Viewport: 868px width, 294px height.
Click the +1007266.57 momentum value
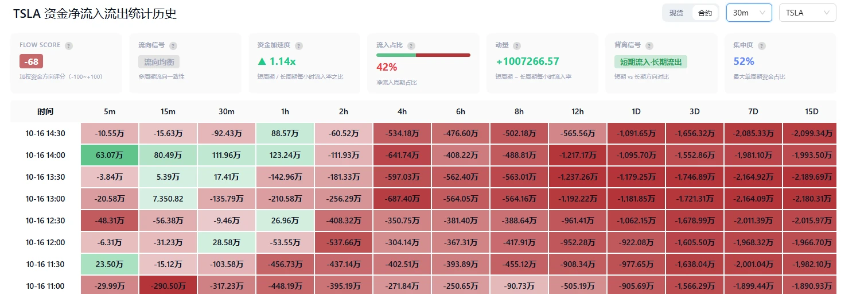coord(527,61)
